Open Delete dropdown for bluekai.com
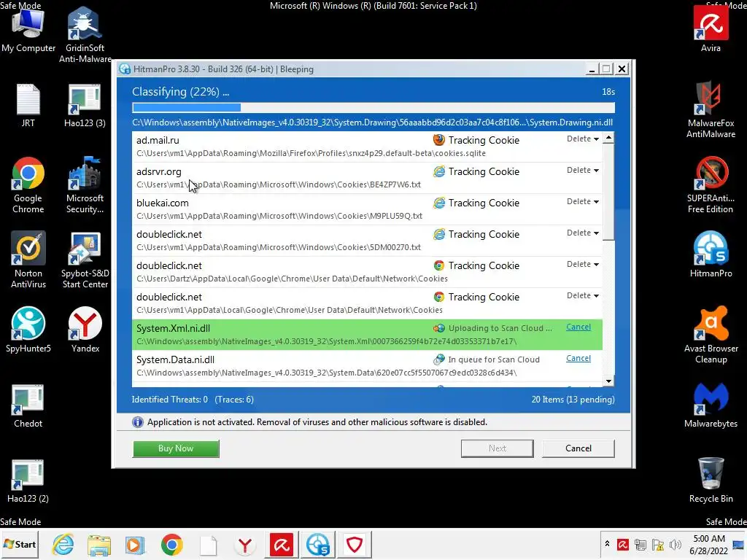Image resolution: width=747 pixels, height=560 pixels. click(583, 201)
